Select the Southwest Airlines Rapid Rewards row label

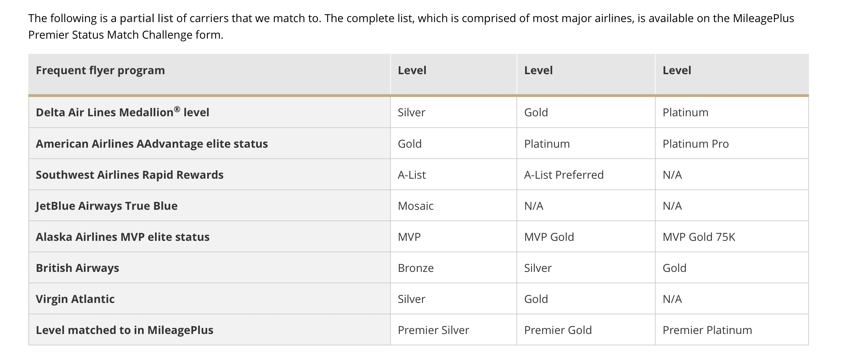[x=129, y=175]
